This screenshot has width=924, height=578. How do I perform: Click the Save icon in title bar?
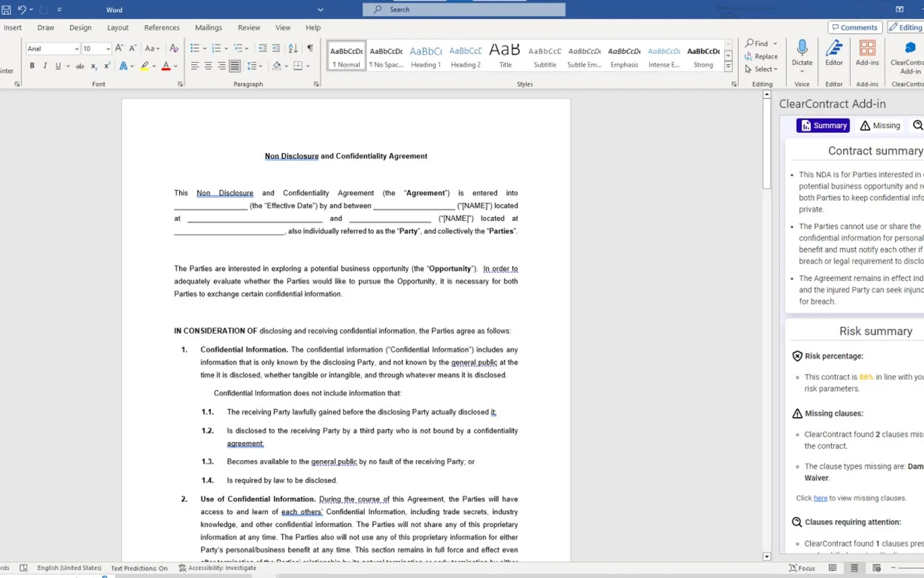click(6, 10)
